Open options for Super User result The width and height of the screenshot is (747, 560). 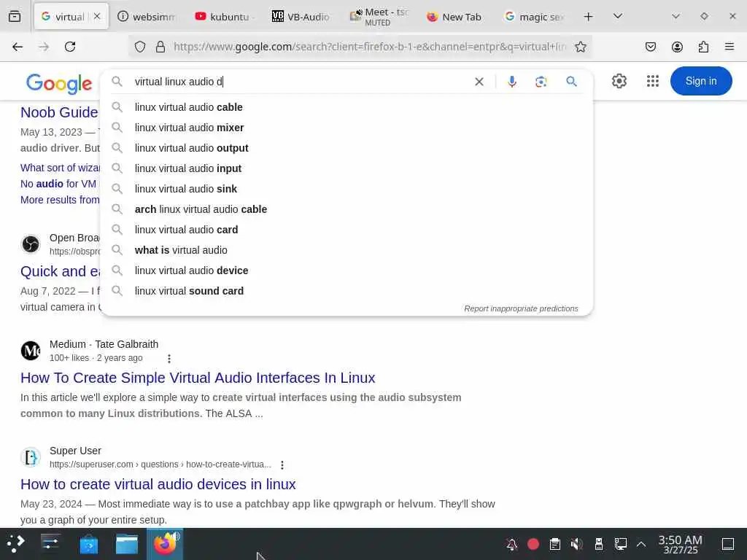(x=282, y=464)
